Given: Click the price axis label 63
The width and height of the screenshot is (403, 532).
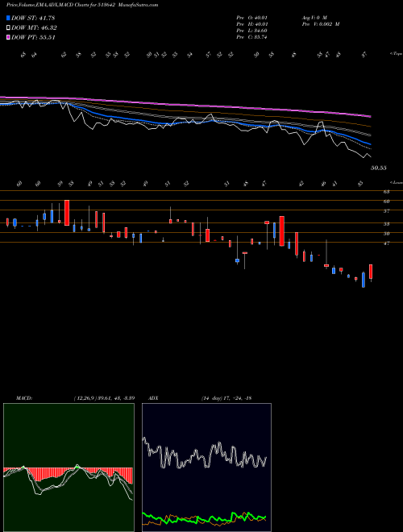Looking at the screenshot, I should point(386,192).
